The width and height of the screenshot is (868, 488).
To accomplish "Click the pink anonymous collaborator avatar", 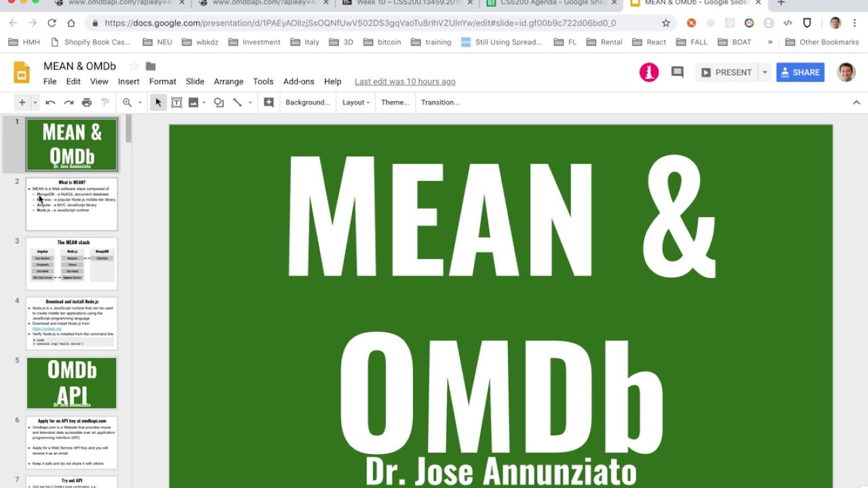I will tap(649, 72).
